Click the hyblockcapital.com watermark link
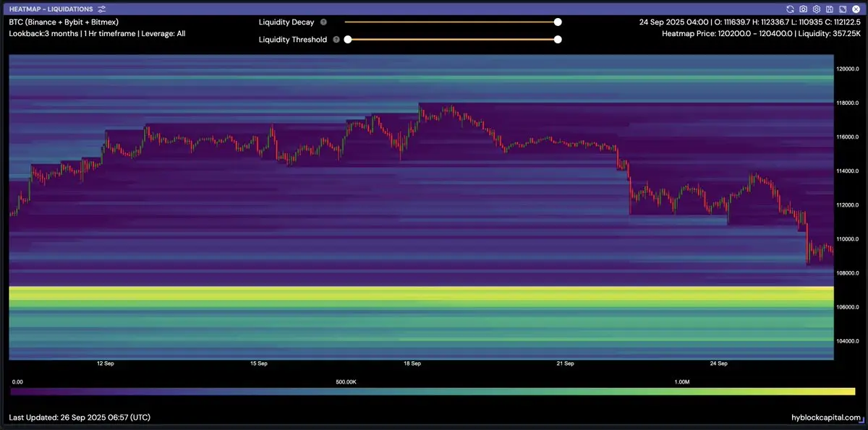Screen dimensions: 868x430 [826, 418]
